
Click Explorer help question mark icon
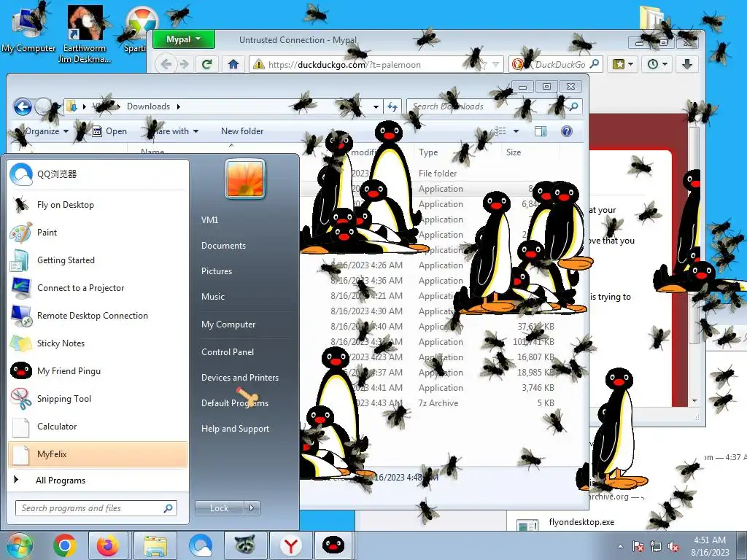point(566,131)
